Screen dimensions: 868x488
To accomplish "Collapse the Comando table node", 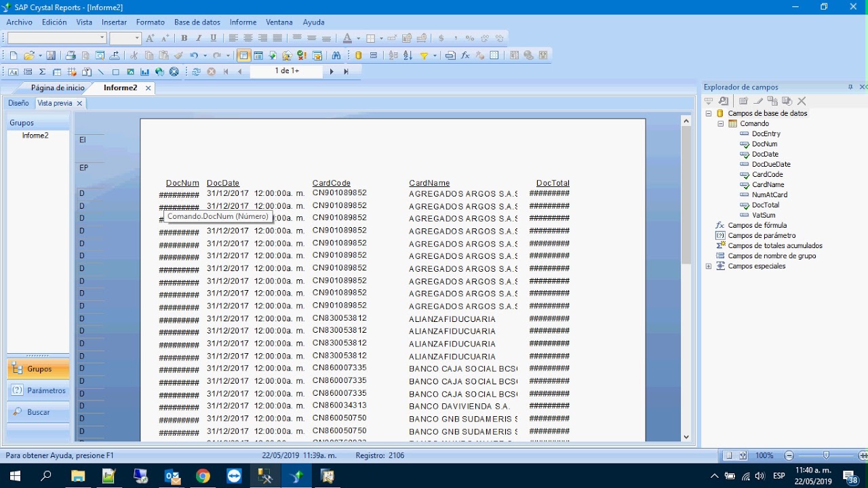I will click(721, 124).
